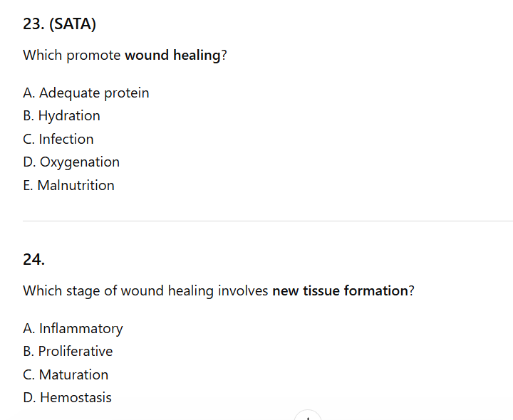Choose answer E. Malnutrition
Screen dimensions: 513x420
tap(68, 185)
